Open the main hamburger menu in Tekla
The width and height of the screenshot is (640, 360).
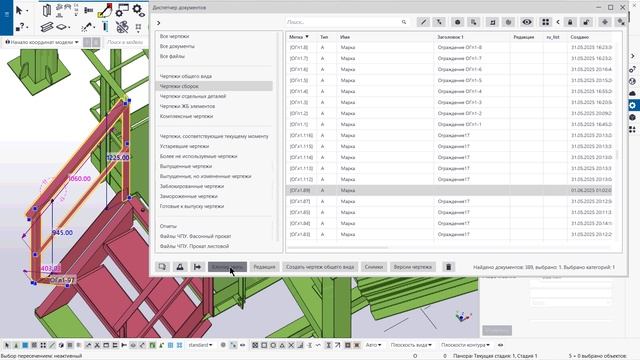[6, 14]
